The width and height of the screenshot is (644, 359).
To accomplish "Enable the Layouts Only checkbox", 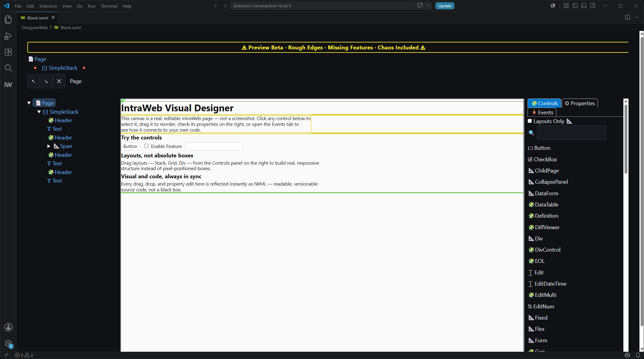I will 530,121.
